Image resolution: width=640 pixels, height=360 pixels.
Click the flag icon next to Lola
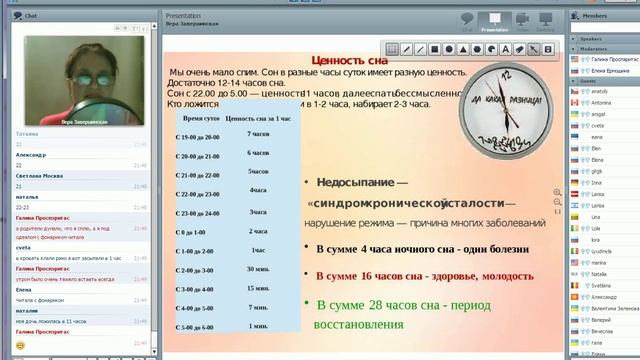[575, 229]
